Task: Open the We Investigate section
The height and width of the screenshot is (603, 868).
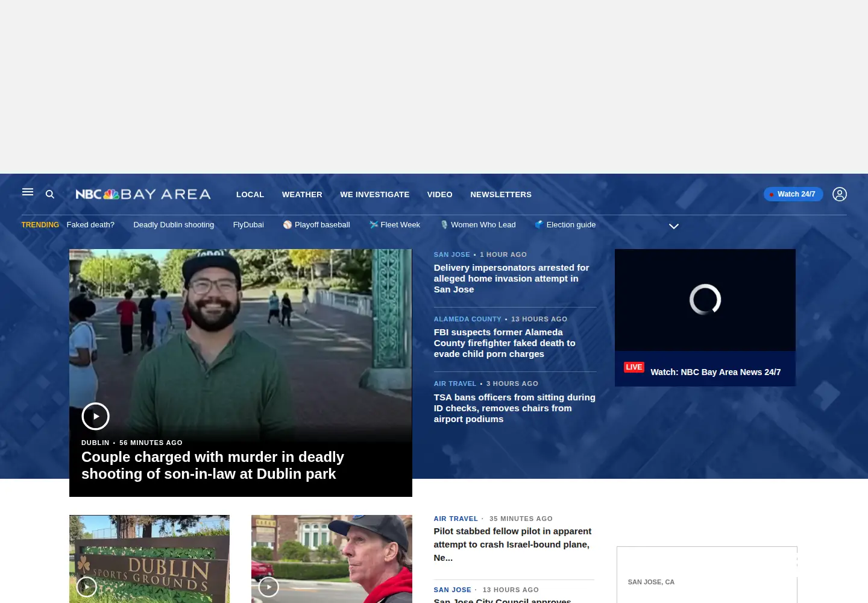Action: [374, 194]
